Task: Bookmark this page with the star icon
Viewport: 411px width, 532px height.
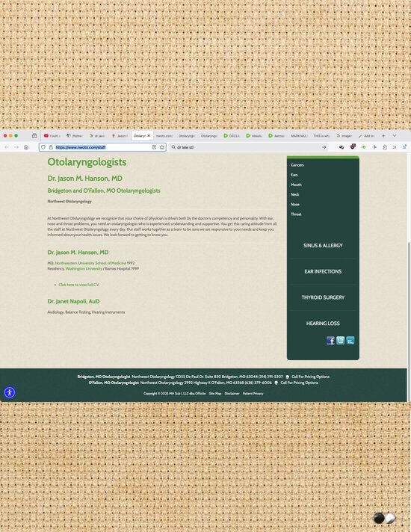Action: click(162, 147)
